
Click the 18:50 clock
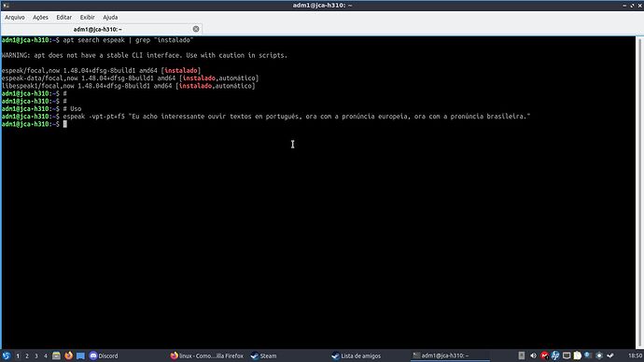pos(635,355)
